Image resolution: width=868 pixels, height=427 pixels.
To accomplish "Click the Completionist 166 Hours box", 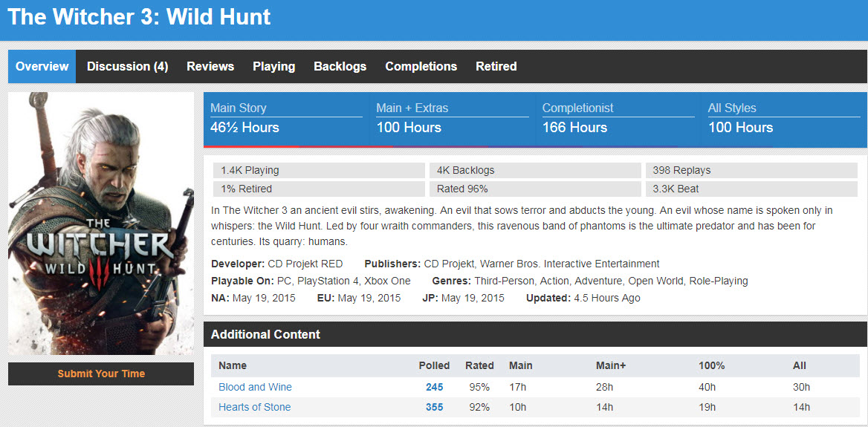I will 618,119.
